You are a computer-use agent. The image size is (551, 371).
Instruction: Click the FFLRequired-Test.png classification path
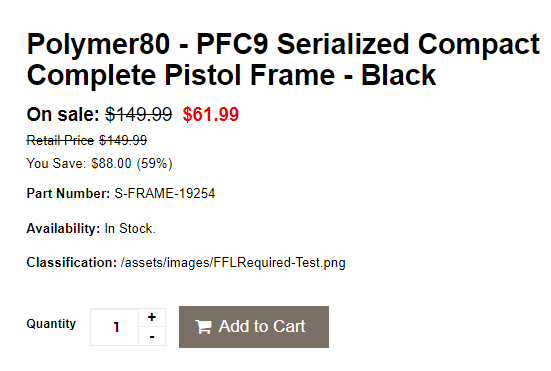(x=233, y=263)
